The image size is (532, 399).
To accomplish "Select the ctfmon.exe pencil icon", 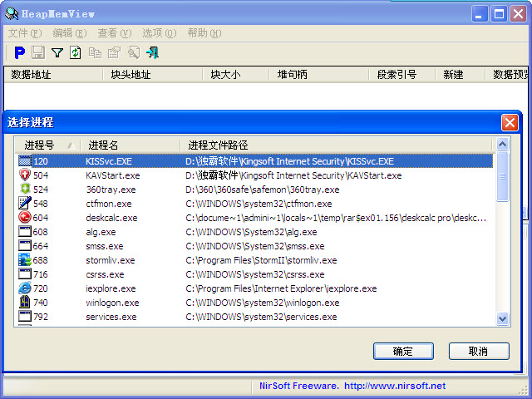I will point(25,204).
